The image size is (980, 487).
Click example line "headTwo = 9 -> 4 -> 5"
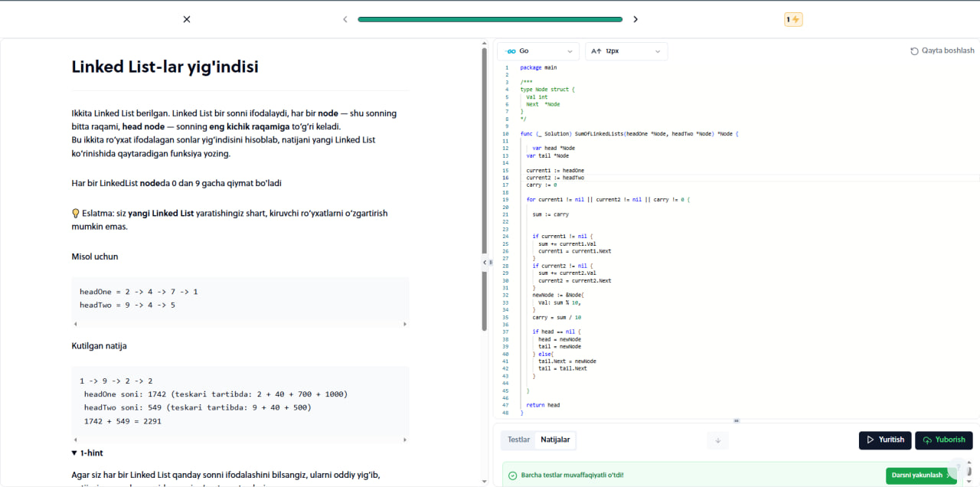click(127, 305)
